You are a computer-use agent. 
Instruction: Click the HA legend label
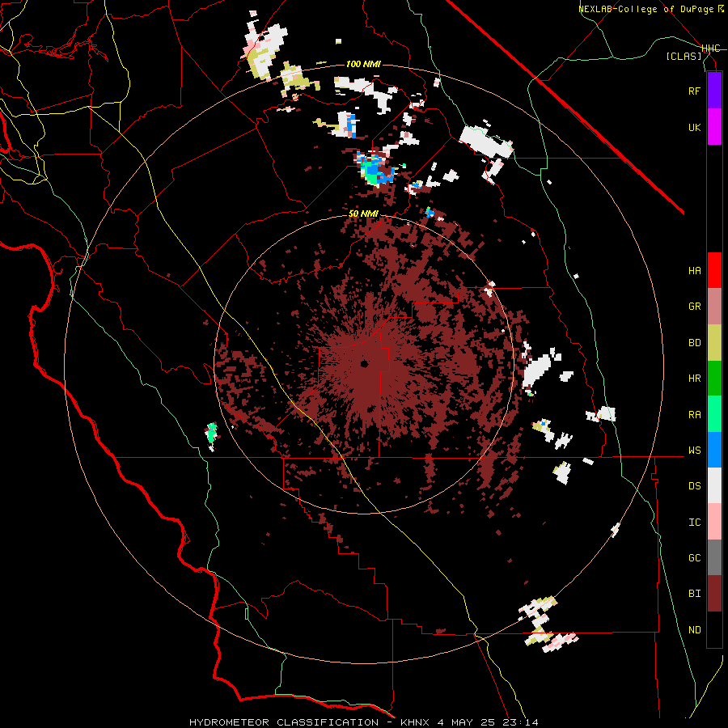tap(694, 271)
